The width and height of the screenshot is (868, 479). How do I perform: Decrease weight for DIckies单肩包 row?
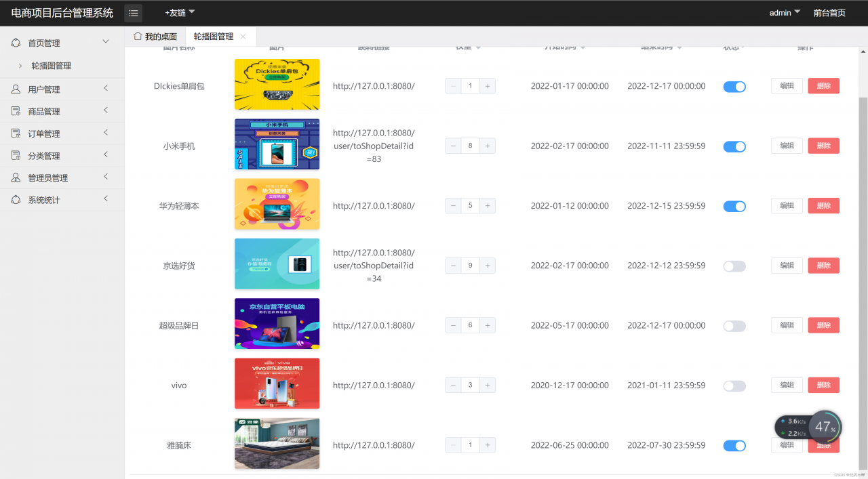pyautogui.click(x=453, y=86)
